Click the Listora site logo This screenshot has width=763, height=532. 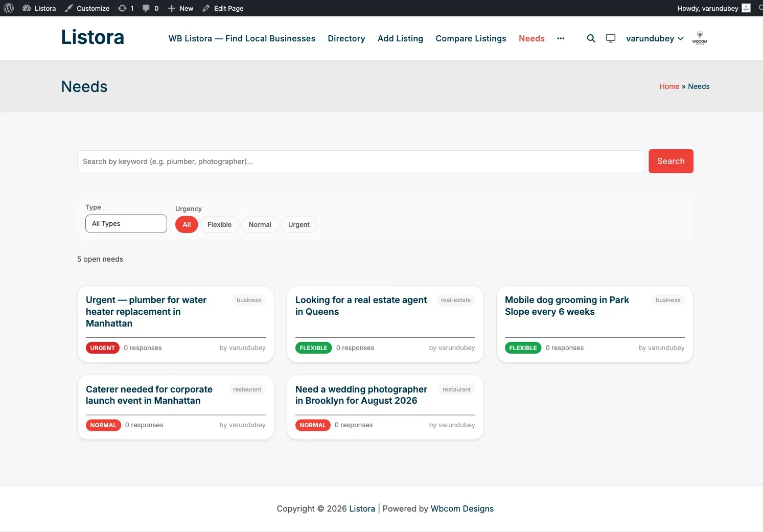[x=93, y=37]
